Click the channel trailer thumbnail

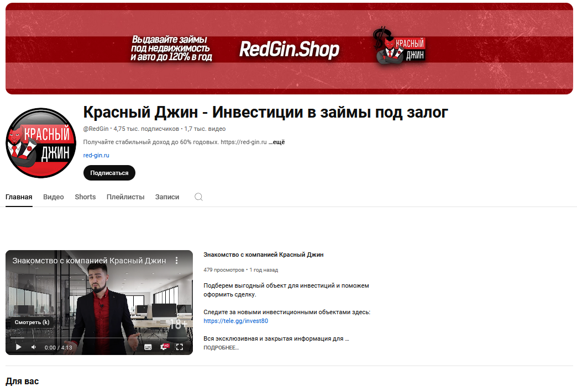(99, 302)
